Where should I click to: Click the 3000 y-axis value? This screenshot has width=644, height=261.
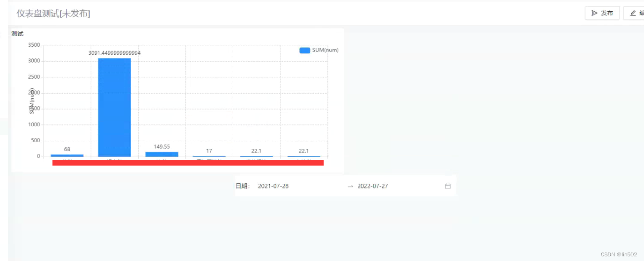click(35, 61)
